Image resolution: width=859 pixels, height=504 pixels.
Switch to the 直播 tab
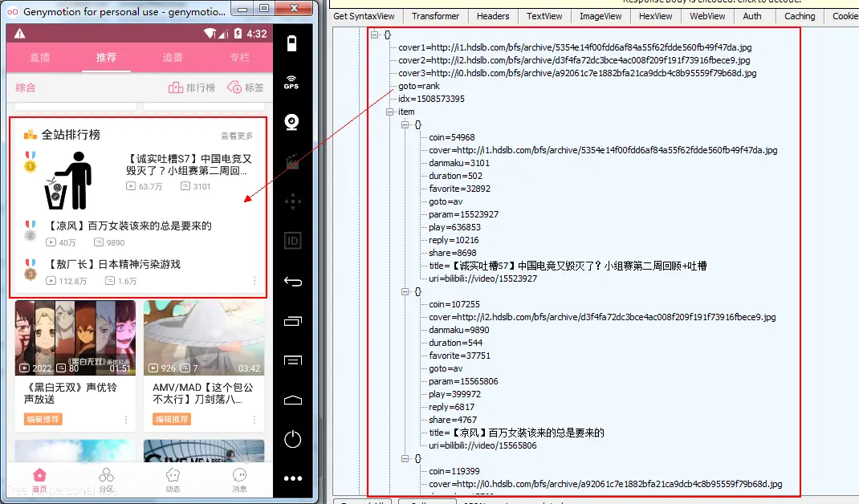[x=40, y=58]
